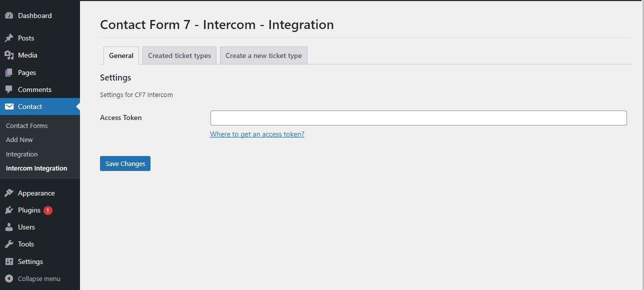Click the Contact envelope icon
Screen dimensions: 644x290
click(x=9, y=106)
